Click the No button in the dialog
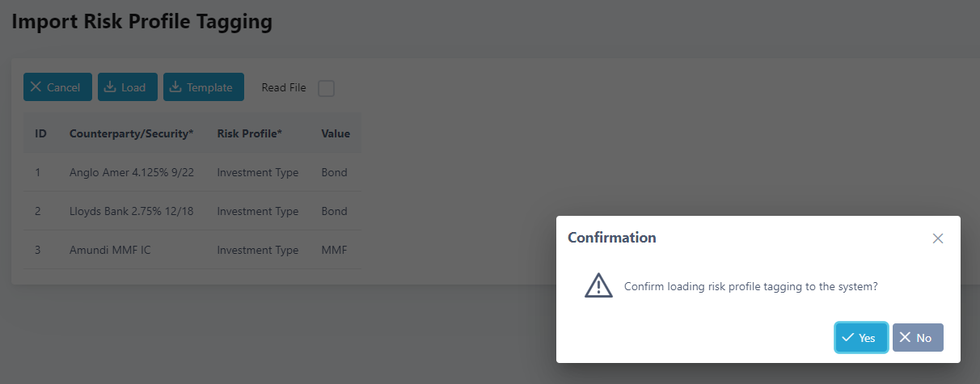The width and height of the screenshot is (980, 384). tap(918, 338)
